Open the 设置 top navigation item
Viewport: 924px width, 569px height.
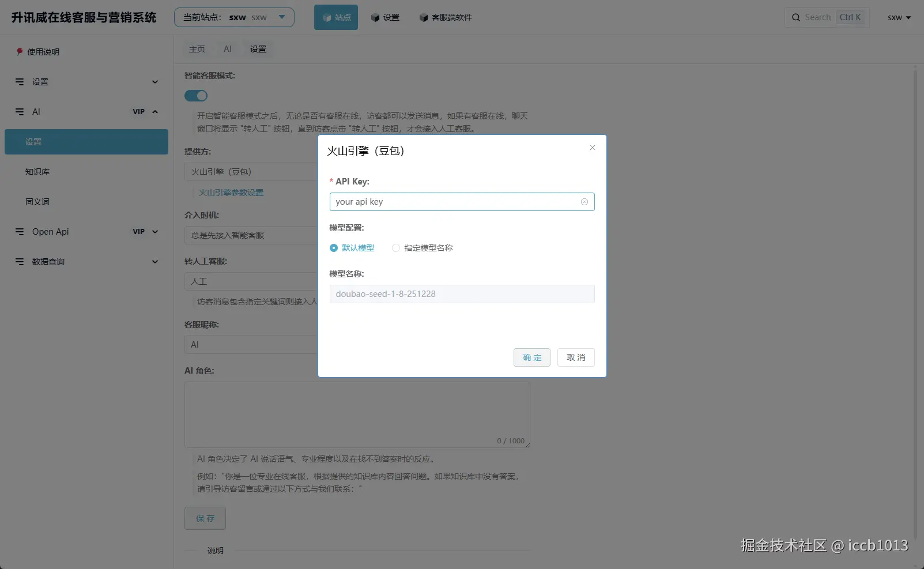[385, 17]
